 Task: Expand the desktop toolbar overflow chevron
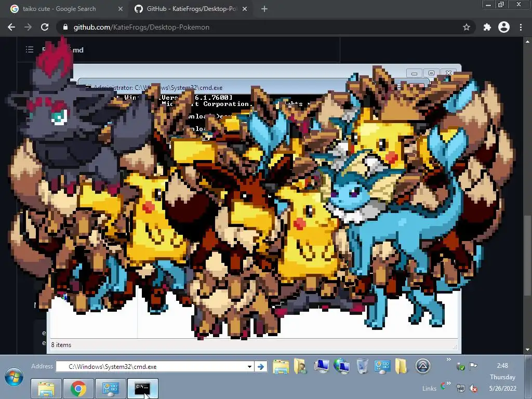coord(448,360)
